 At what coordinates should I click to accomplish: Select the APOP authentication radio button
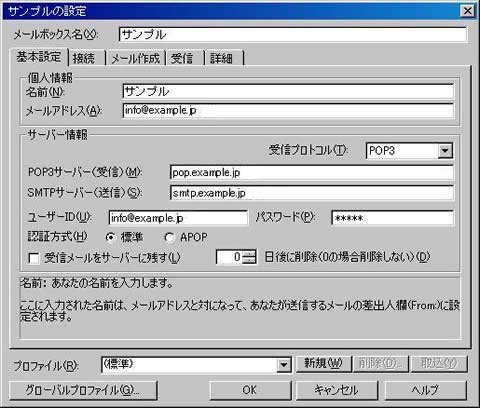coord(169,238)
